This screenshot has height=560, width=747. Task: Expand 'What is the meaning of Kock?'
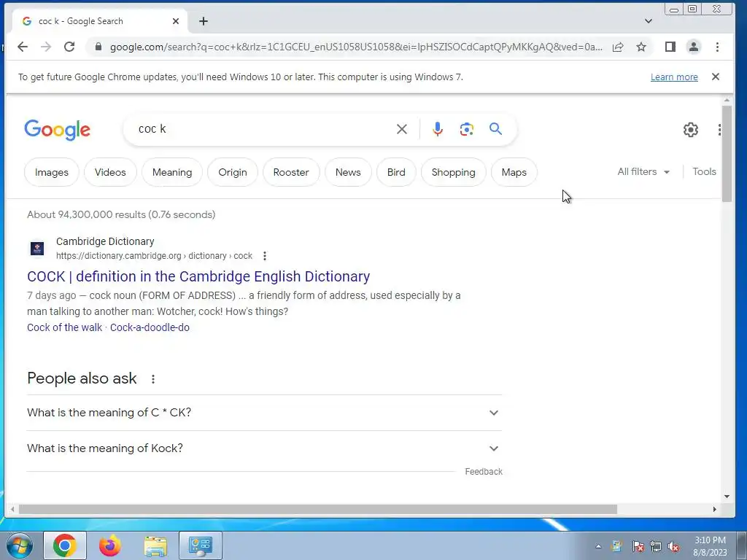pyautogui.click(x=264, y=448)
